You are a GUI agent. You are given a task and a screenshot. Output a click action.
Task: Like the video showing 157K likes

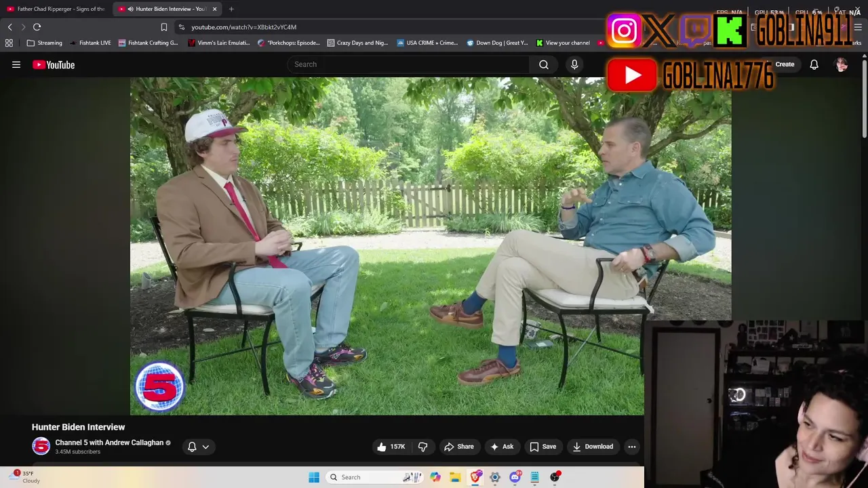tap(391, 447)
